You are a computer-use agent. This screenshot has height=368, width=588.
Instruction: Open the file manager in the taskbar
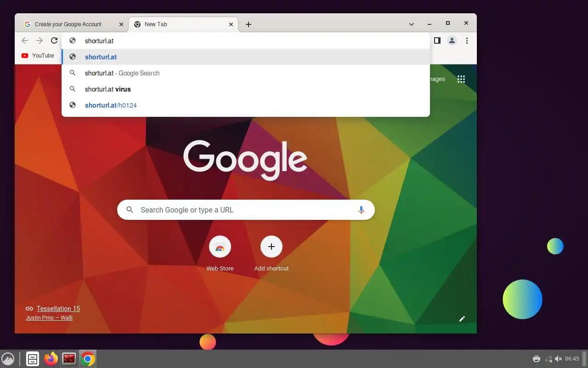tap(33, 359)
